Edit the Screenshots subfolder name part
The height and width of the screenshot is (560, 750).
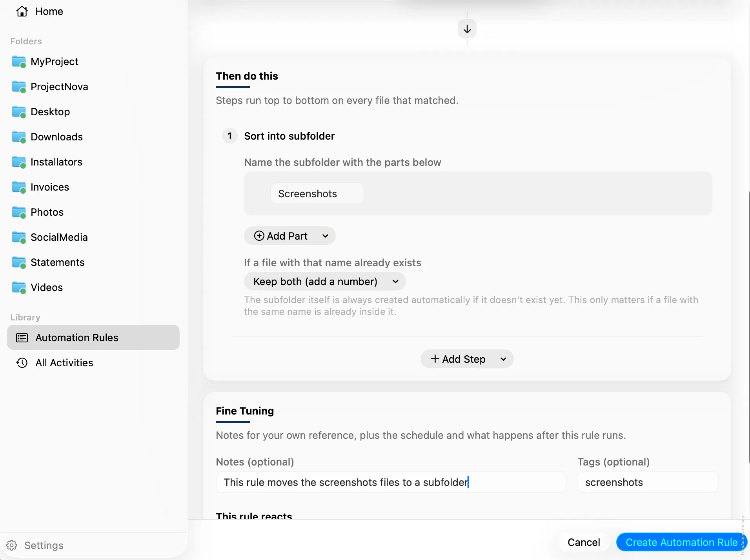317,194
